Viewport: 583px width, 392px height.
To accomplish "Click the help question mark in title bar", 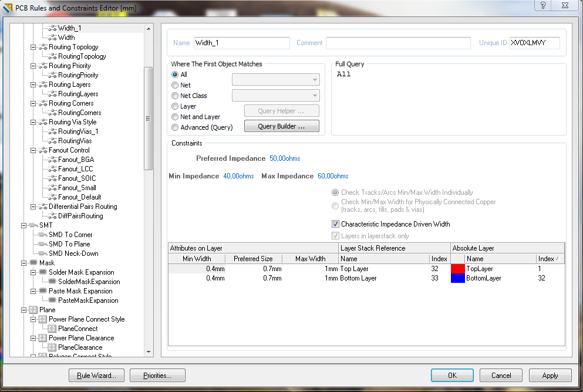I will pyautogui.click(x=543, y=5).
